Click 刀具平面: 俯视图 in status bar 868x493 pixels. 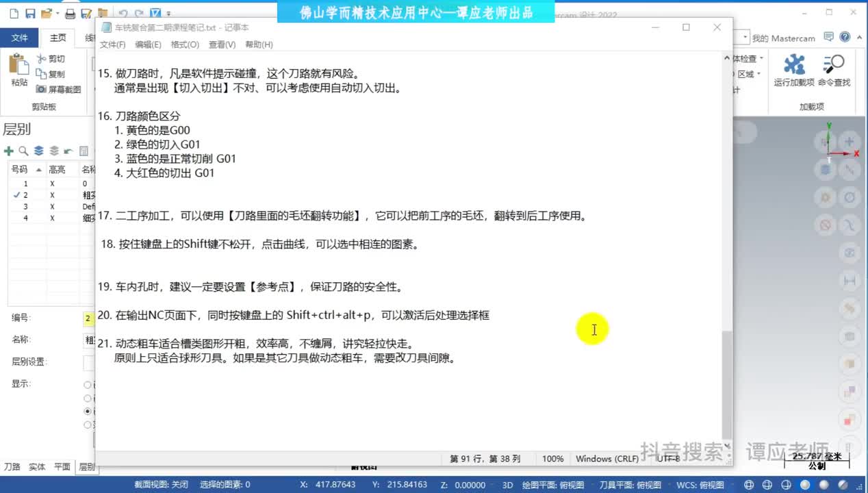630,485
